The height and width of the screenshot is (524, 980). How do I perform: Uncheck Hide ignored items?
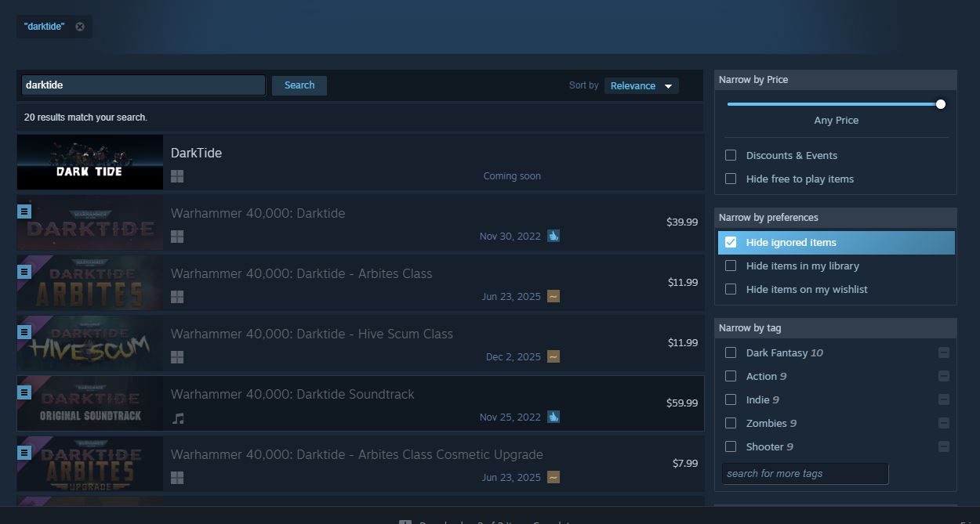(731, 242)
